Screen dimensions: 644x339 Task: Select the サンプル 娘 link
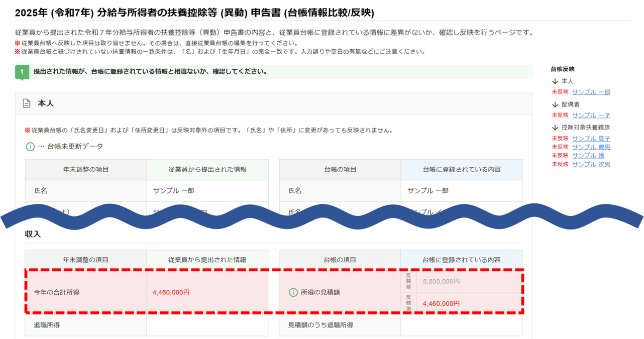tap(588, 156)
